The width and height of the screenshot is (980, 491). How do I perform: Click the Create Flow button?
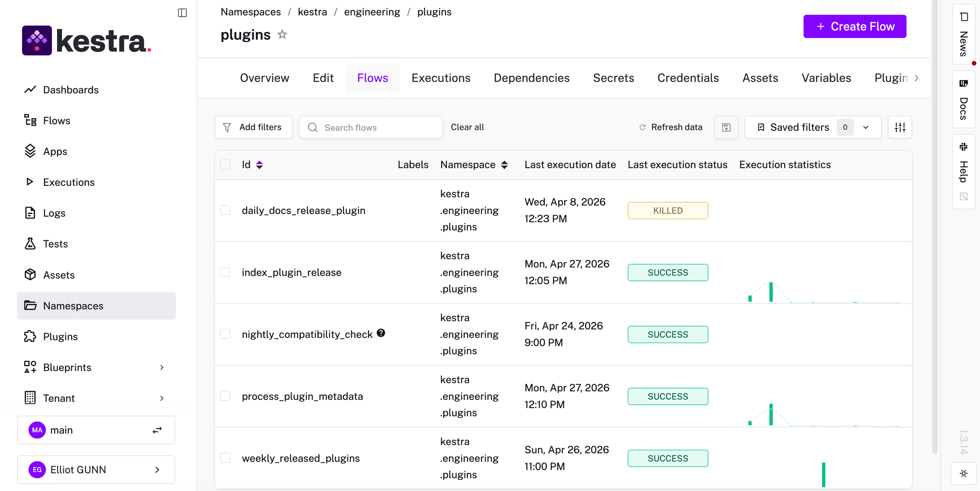854,26
